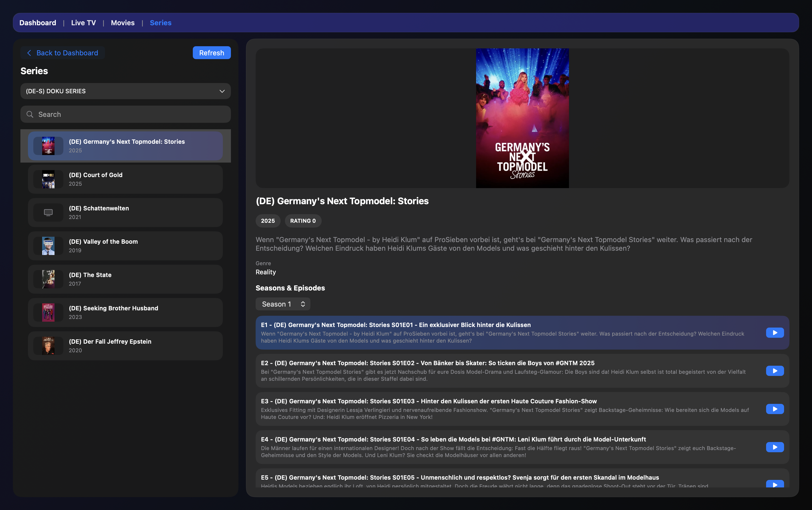This screenshot has height=510, width=812.
Task: Click the search magnifier icon
Action: point(30,114)
